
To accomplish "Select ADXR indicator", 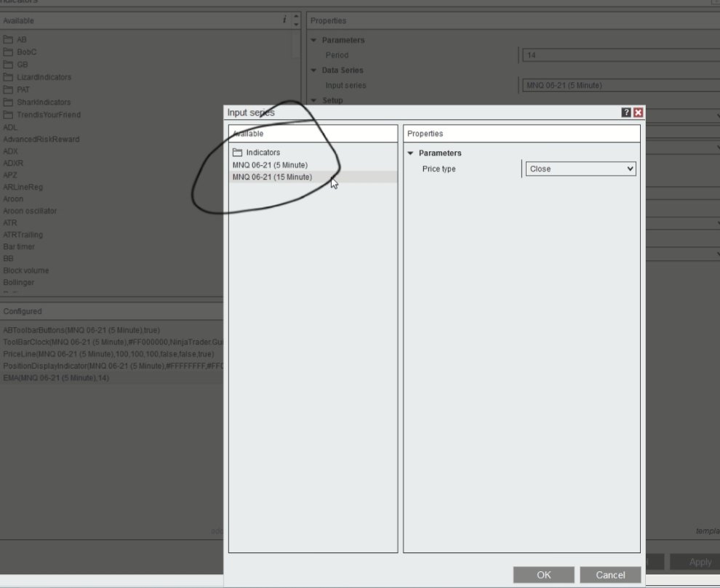I will [x=13, y=163].
